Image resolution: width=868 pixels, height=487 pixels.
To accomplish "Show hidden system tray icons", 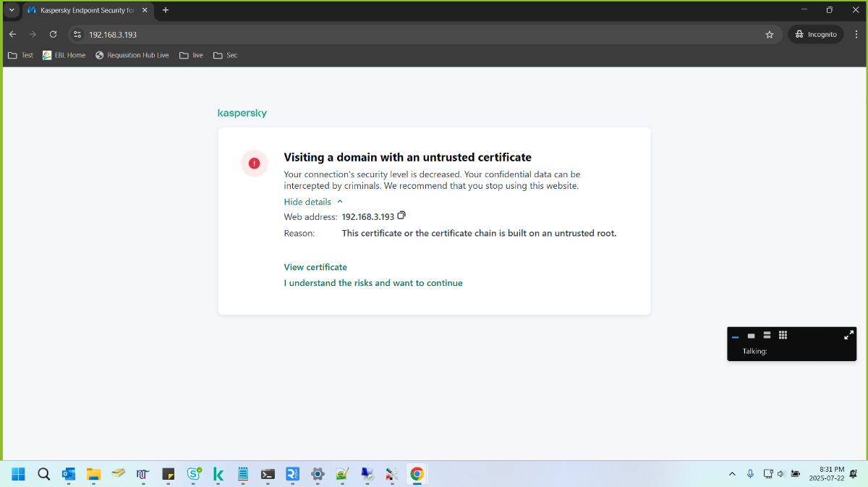I will (732, 474).
